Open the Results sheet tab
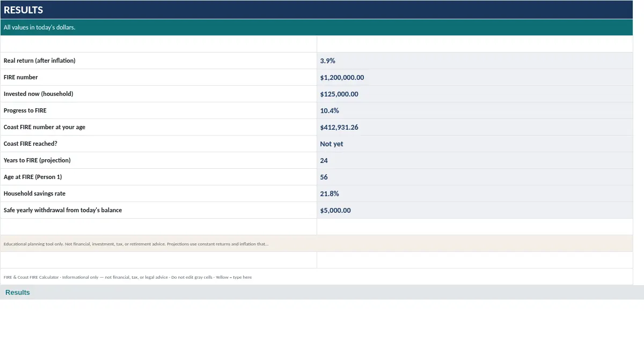The width and height of the screenshot is (644, 343). 18,292
